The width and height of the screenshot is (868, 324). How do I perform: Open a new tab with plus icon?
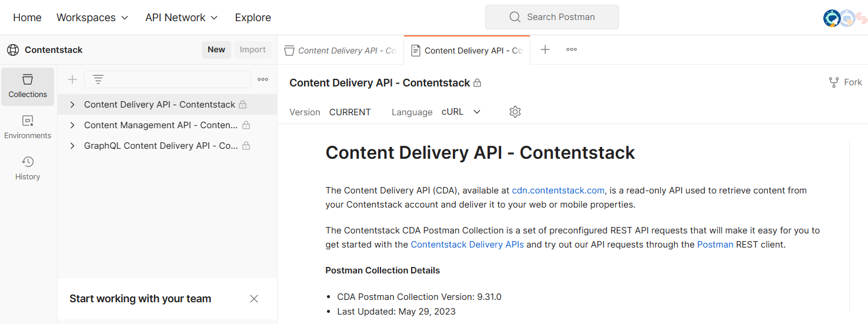coord(545,50)
